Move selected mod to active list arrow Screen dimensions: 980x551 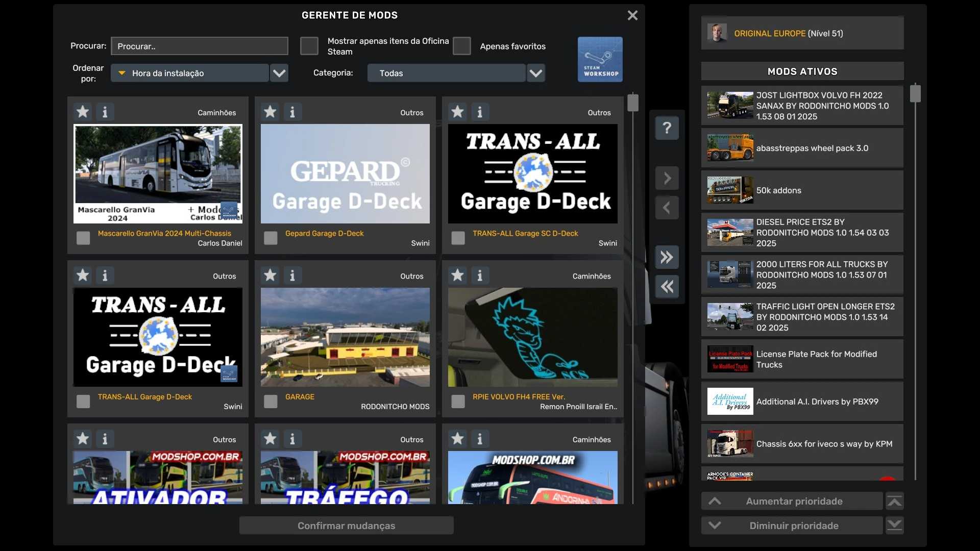(667, 178)
